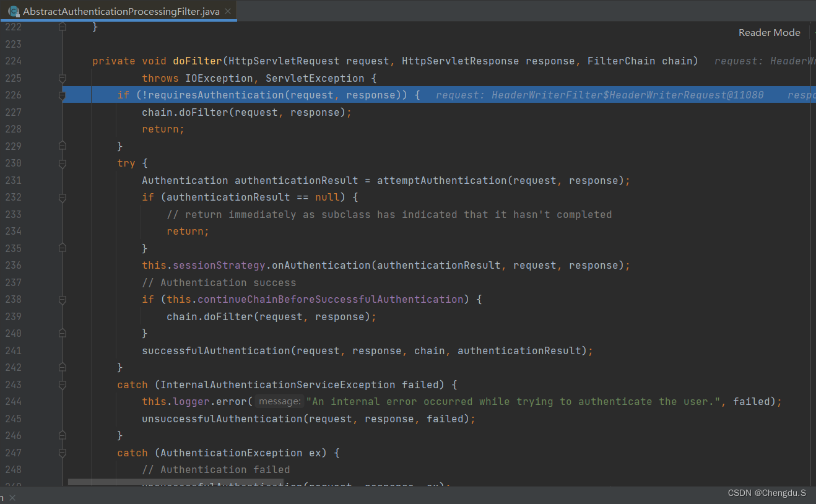This screenshot has width=816, height=504.
Task: Toggle Reader Mode in the editor
Action: tap(769, 33)
